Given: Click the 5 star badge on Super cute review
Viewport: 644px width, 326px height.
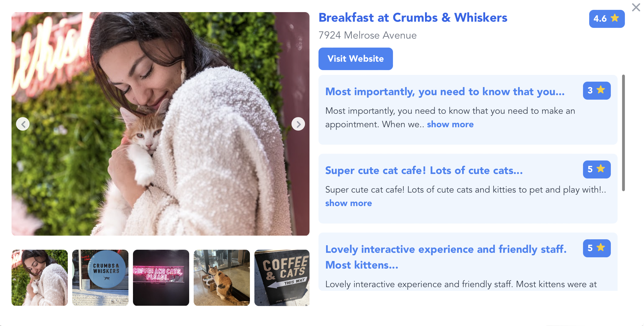Looking at the screenshot, I should pyautogui.click(x=596, y=169).
